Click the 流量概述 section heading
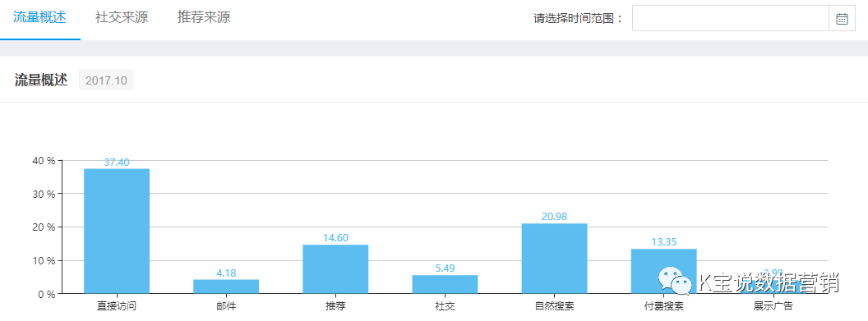The height and width of the screenshot is (321, 868). 41,80
